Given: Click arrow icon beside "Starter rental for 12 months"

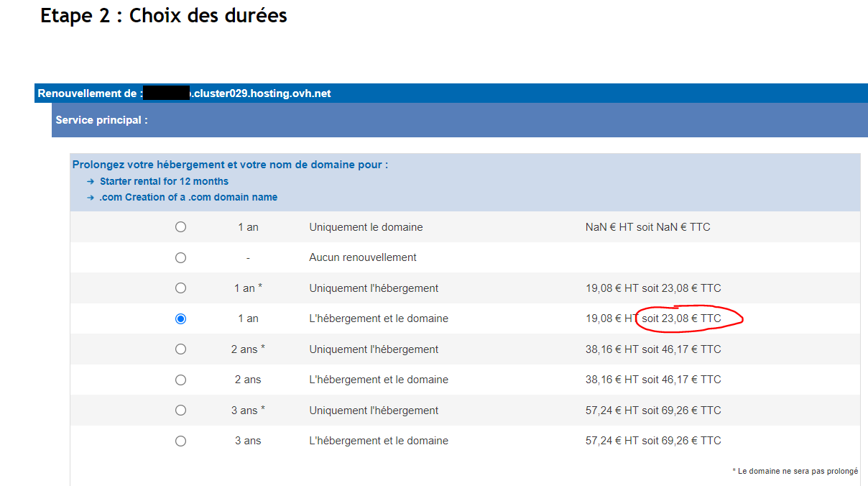Looking at the screenshot, I should pos(91,182).
